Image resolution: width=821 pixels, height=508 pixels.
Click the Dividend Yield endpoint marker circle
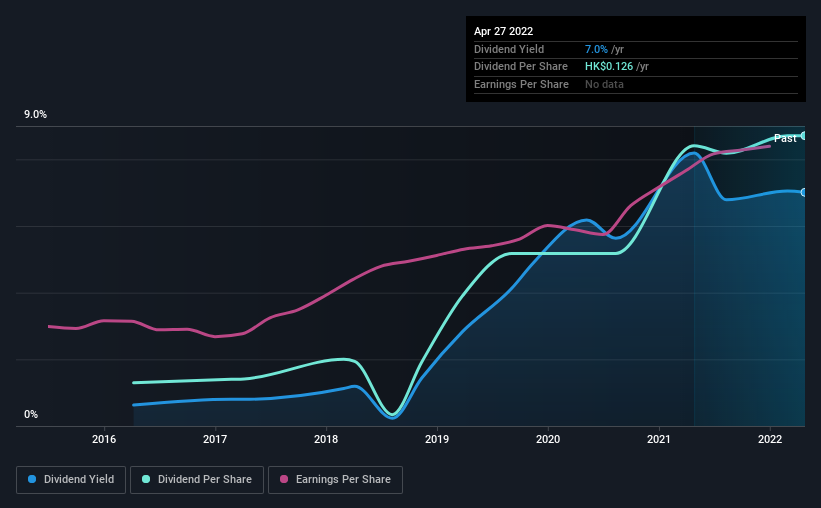tap(804, 192)
